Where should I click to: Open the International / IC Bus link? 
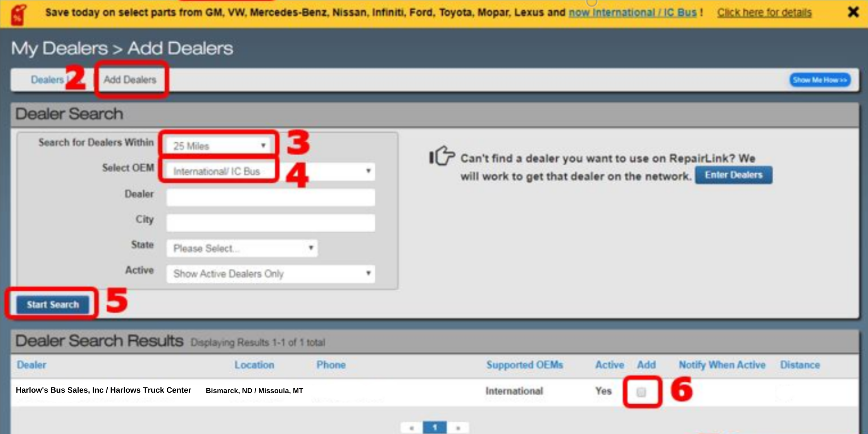[x=632, y=12]
